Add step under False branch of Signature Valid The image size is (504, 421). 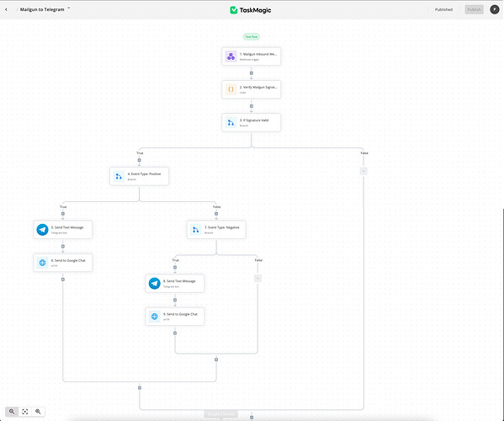(x=363, y=171)
